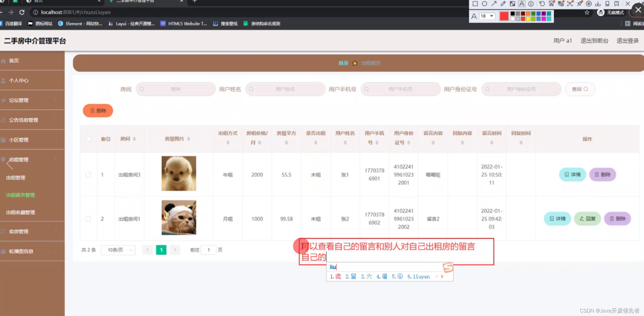The height and width of the screenshot is (316, 644).
Task: Bookmark this page with star icon
Action: [x=587, y=13]
